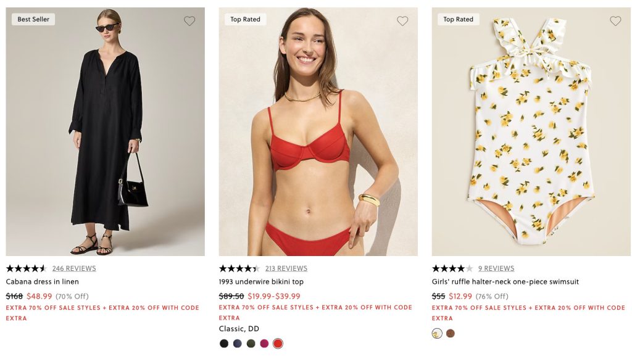The width and height of the screenshot is (632, 364).
Task: Select the red bikini color swatch
Action: point(278,344)
